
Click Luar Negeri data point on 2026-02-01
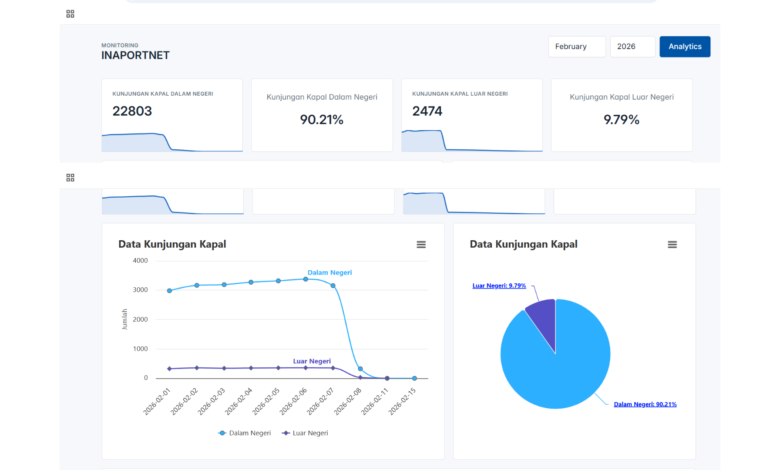pyautogui.click(x=169, y=369)
